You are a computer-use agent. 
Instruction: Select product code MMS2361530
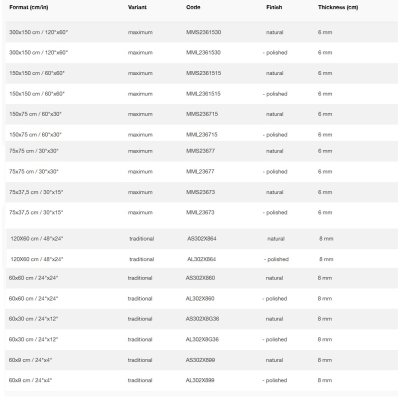tap(203, 32)
